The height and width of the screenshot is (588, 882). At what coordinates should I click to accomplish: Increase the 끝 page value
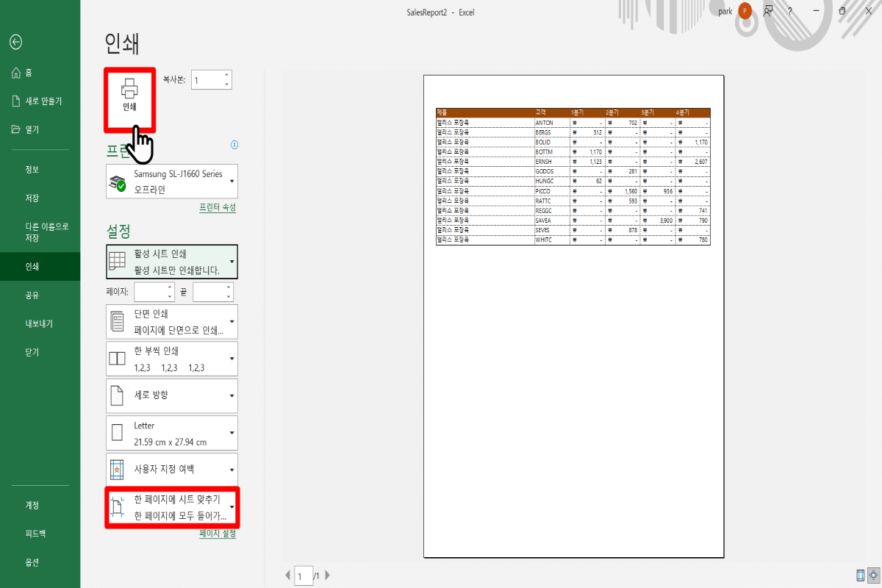[x=229, y=287]
